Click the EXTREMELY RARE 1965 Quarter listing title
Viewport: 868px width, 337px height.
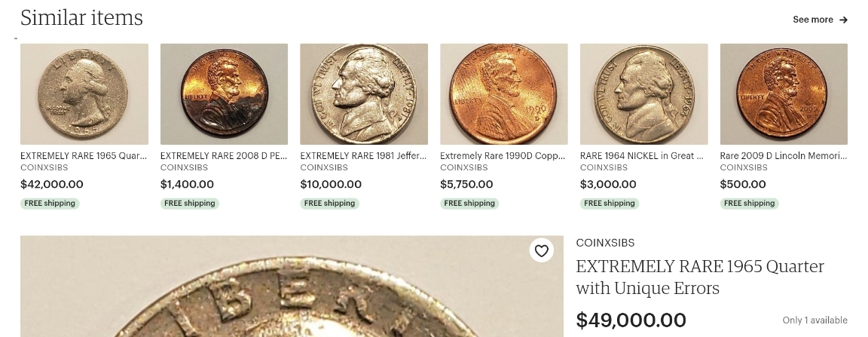84,156
